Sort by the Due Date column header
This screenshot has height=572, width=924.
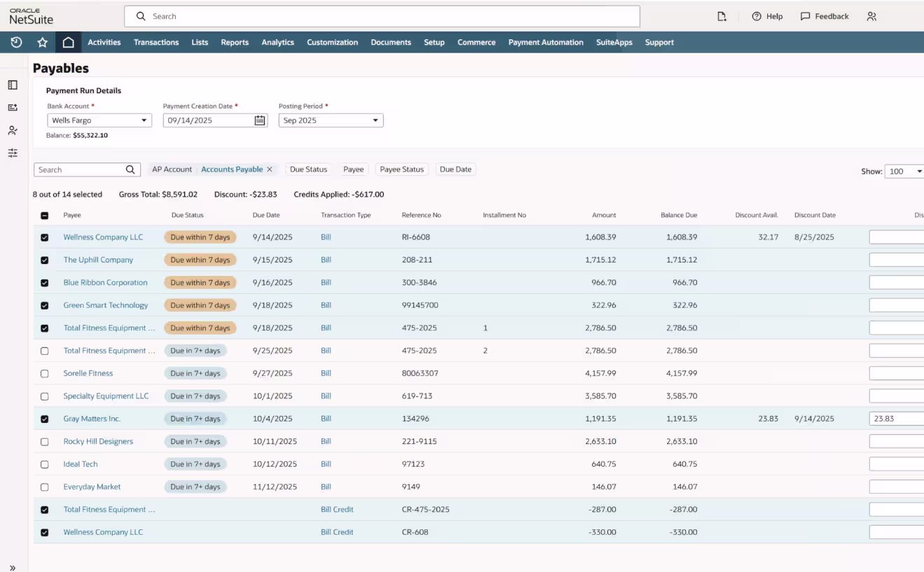[x=266, y=215]
